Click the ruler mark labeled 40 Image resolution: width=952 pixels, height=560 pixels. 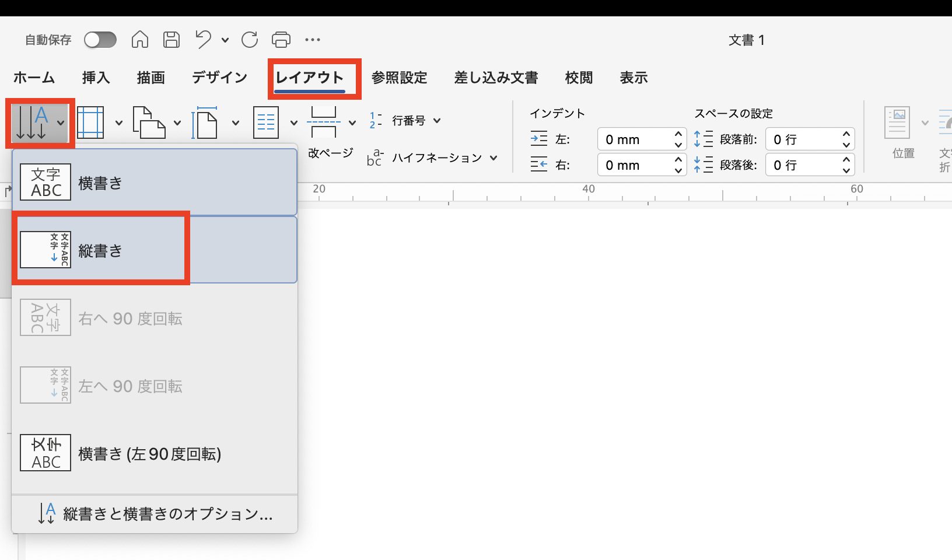pyautogui.click(x=589, y=189)
